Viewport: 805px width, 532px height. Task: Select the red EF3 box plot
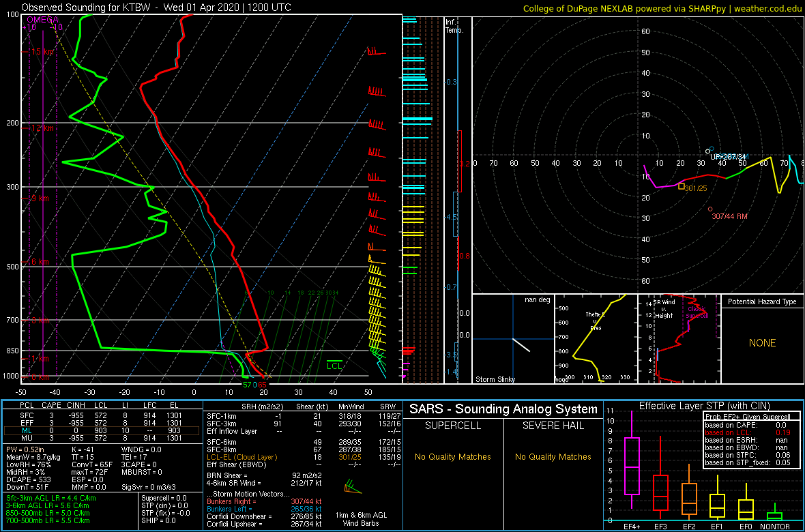tap(660, 477)
